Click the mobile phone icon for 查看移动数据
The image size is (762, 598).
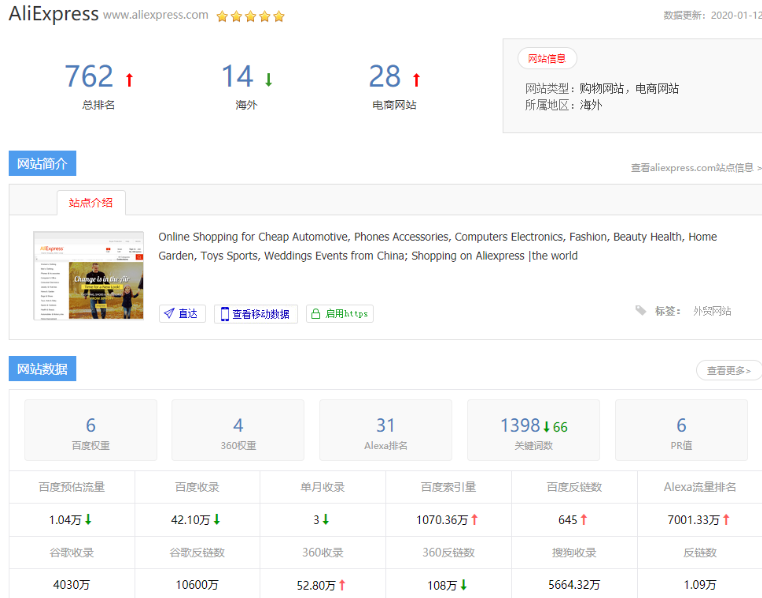[x=225, y=314]
